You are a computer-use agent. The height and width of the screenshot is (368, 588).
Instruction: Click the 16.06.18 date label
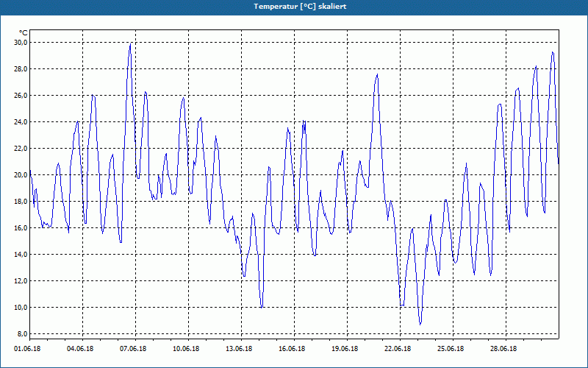point(292,349)
